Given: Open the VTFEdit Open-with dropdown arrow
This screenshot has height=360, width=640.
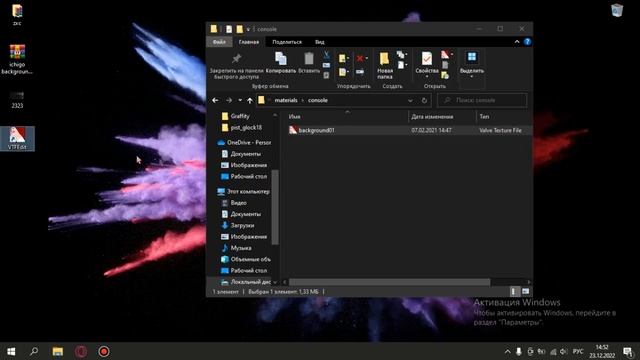Looking at the screenshot, I should coord(452,54).
